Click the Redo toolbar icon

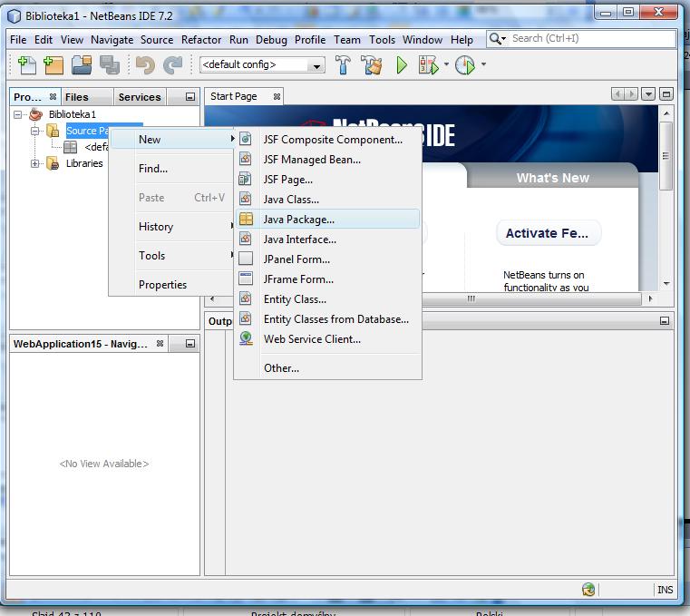pyautogui.click(x=172, y=65)
